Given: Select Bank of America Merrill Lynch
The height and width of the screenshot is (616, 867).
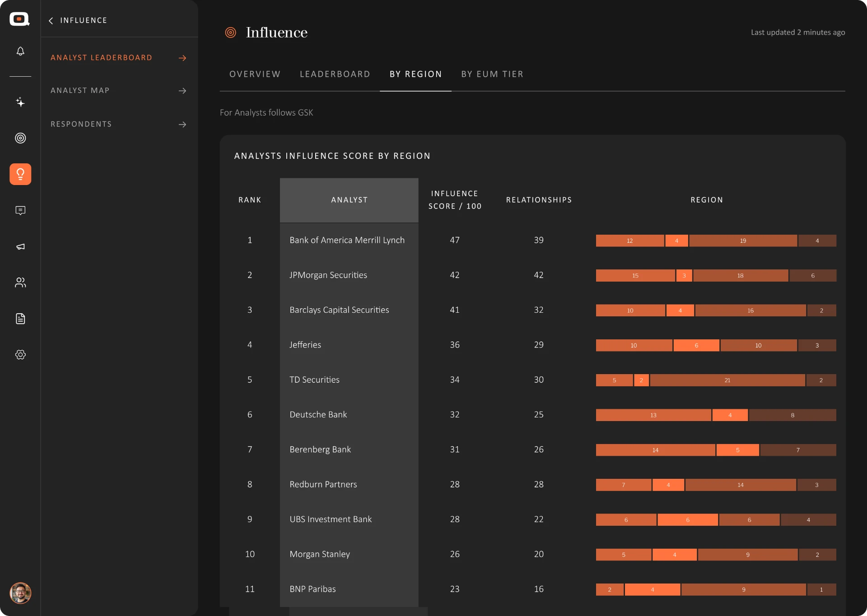Looking at the screenshot, I should point(347,240).
